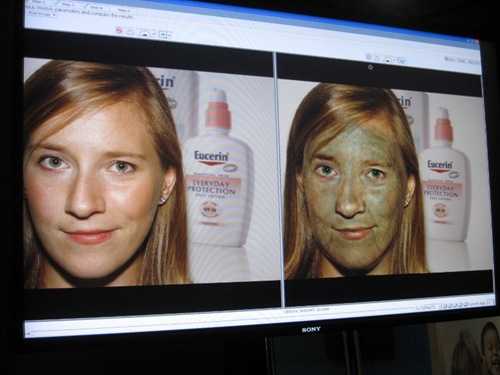Open dropdown arrow beside left blue square icon
Screen dimensions: 500x375
point(170,35)
